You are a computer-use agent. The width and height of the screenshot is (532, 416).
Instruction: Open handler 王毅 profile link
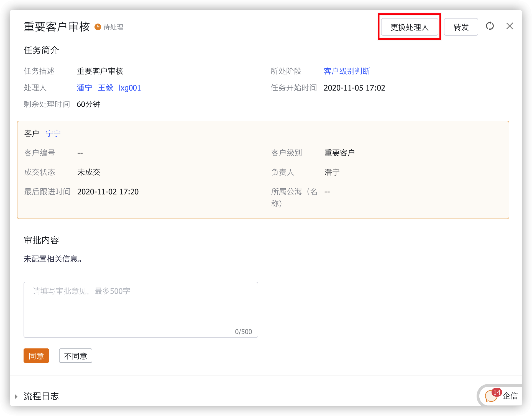click(106, 88)
